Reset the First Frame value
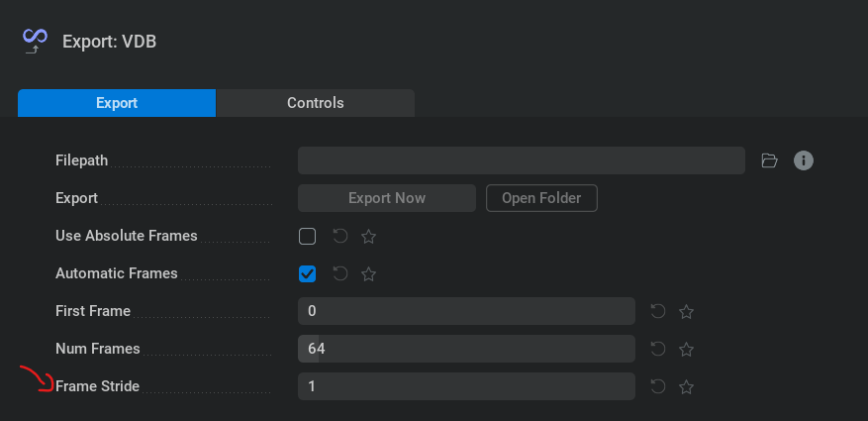Screen dimensions: 868x421 658,312
